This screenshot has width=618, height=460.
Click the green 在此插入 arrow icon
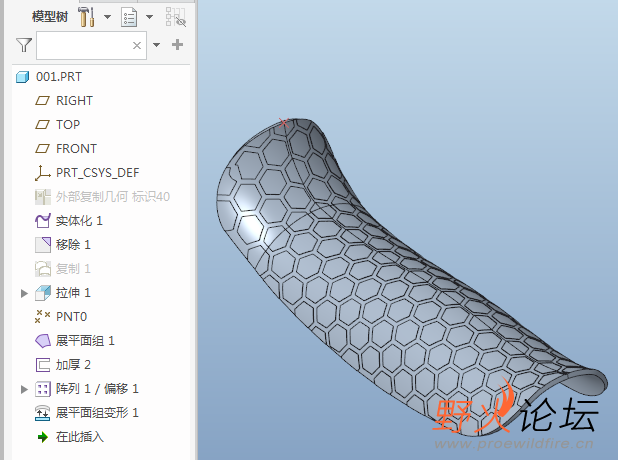pos(42,437)
